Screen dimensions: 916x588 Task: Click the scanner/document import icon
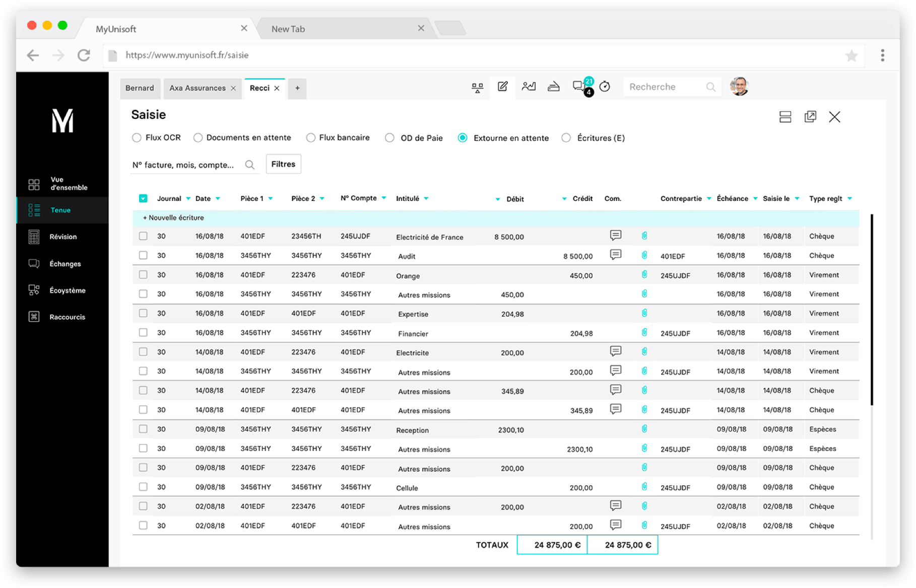click(554, 87)
